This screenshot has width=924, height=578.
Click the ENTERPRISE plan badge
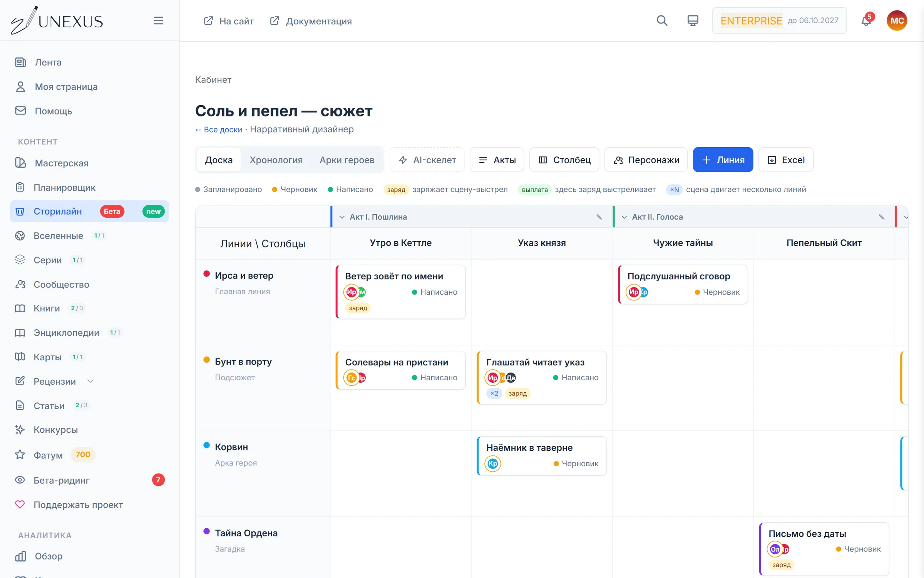751,20
